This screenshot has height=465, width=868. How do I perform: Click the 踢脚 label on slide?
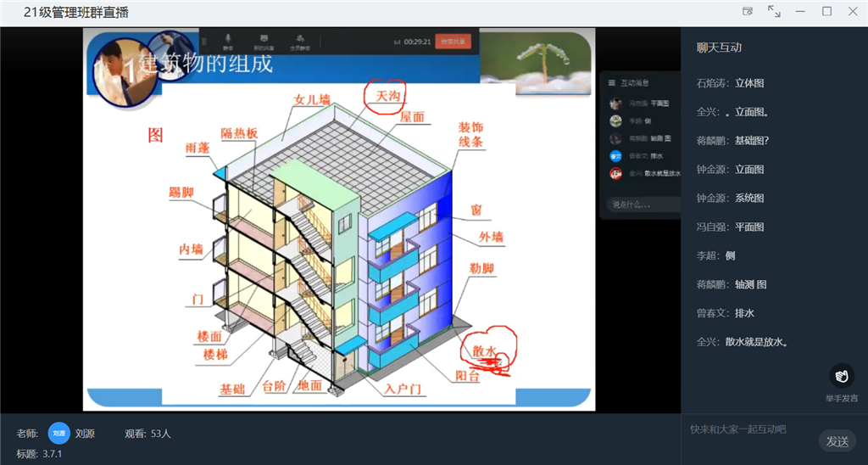(x=181, y=193)
